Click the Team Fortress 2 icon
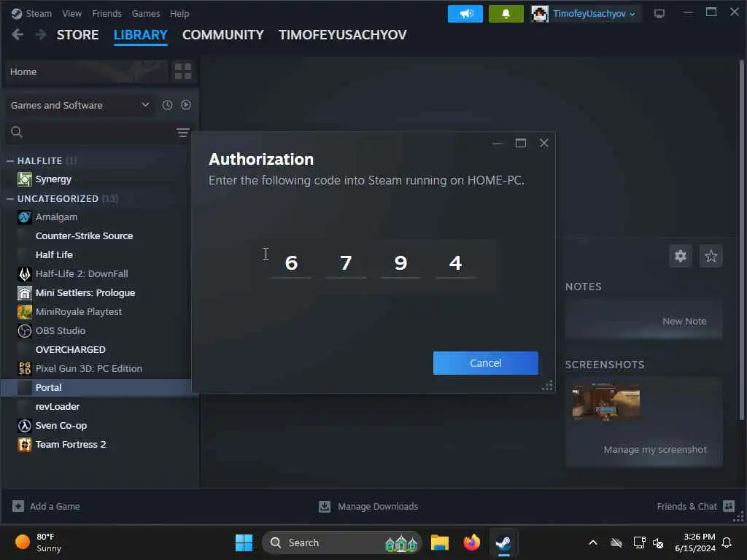 pyautogui.click(x=25, y=444)
